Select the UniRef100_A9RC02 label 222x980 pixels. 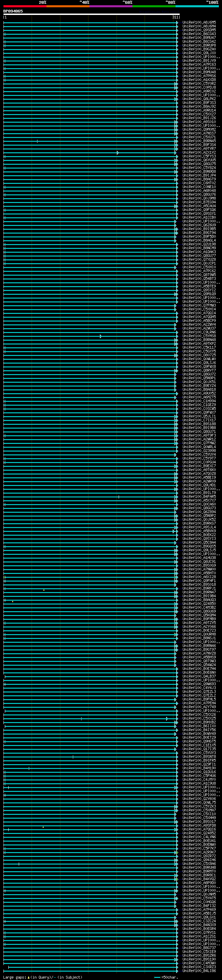click(x=199, y=91)
